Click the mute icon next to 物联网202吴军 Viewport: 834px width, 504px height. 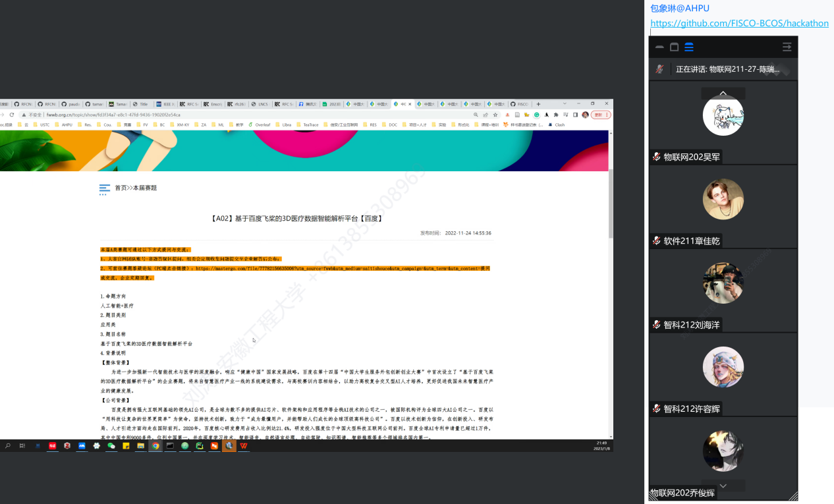(657, 157)
